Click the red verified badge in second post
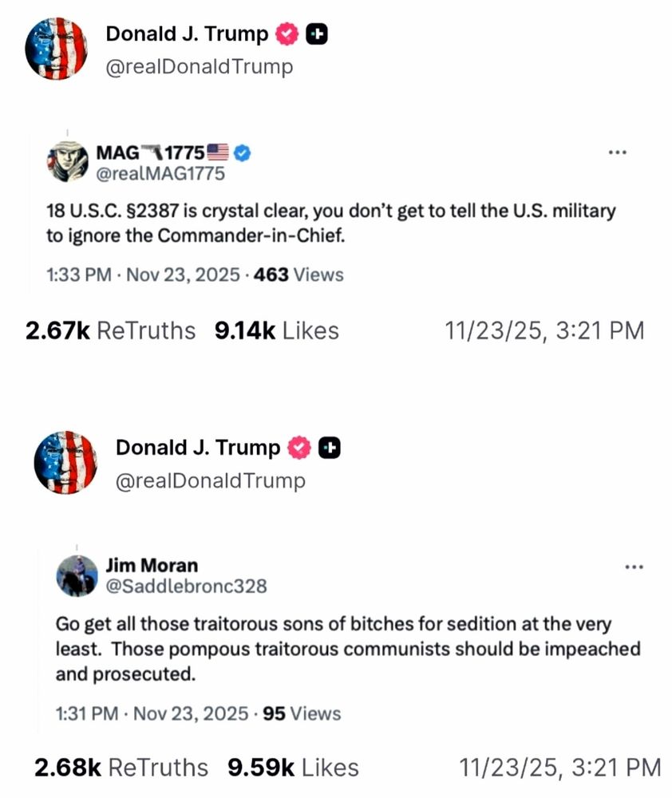Viewport: 672px width, 798px height. [300, 448]
